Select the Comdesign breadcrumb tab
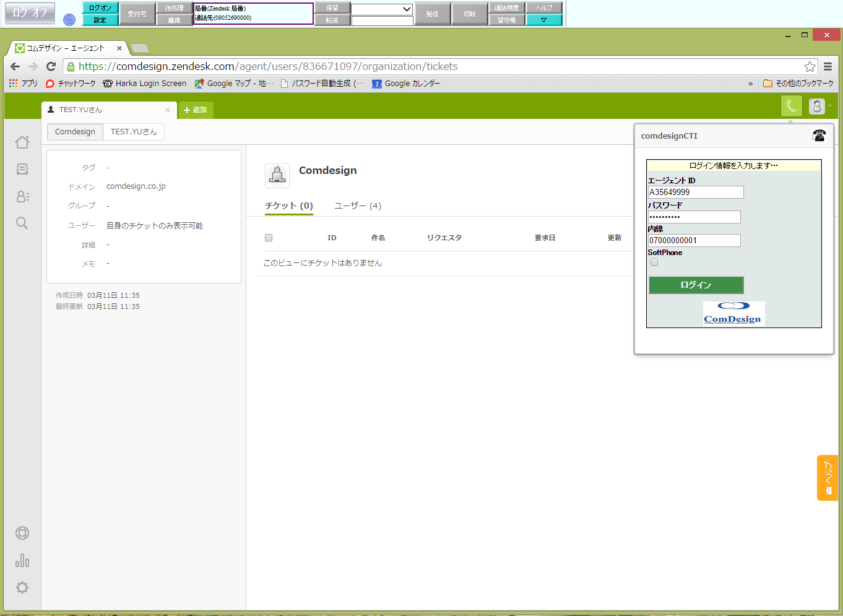 click(75, 132)
